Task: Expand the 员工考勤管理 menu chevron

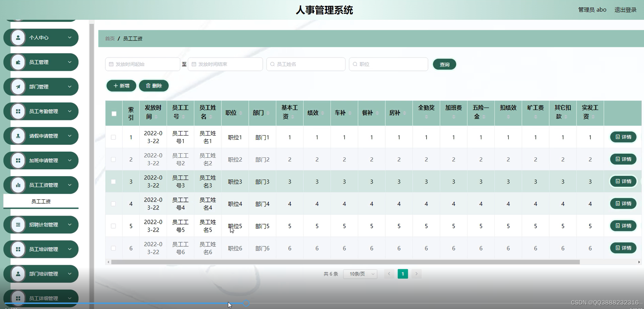Action: pos(70,111)
